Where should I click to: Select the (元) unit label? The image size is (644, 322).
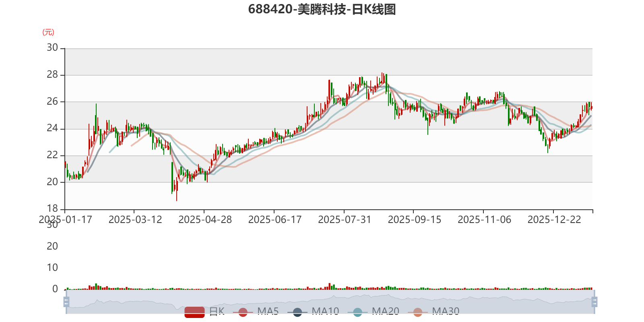[x=48, y=32]
